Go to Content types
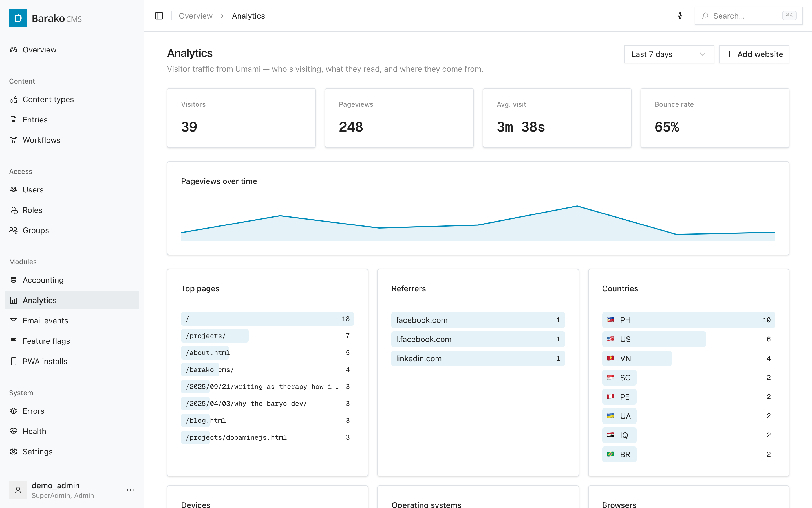The width and height of the screenshot is (812, 508). pos(72,99)
